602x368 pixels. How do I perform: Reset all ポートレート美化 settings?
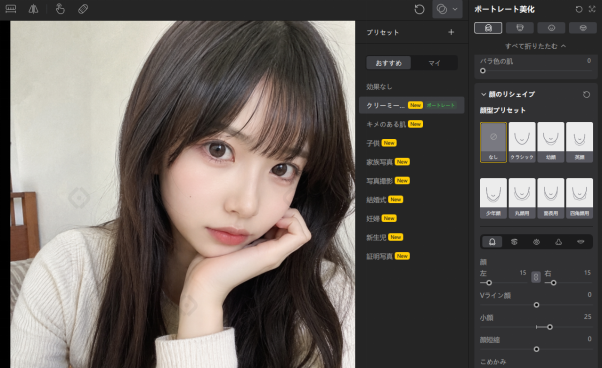tap(579, 9)
